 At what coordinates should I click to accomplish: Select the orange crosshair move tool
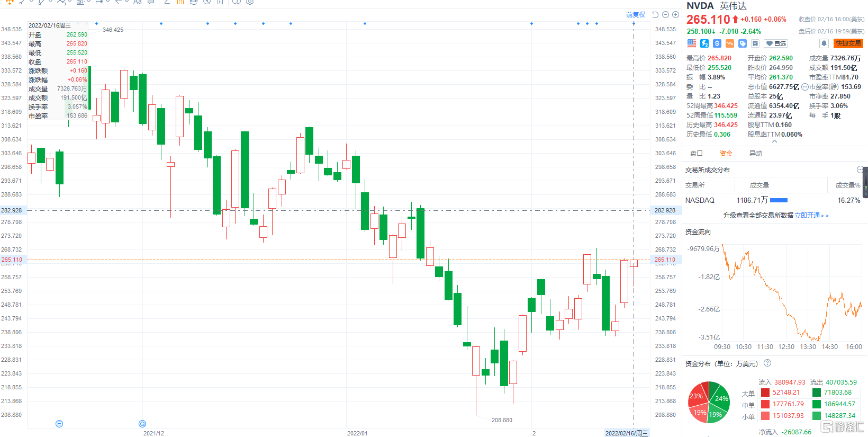click(x=10, y=2)
